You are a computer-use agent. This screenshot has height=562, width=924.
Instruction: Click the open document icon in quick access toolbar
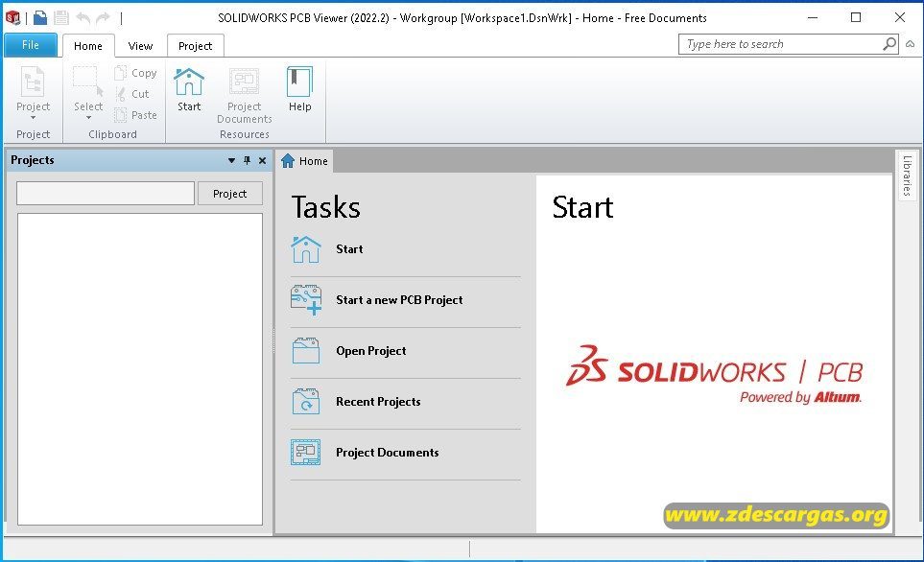coord(40,17)
